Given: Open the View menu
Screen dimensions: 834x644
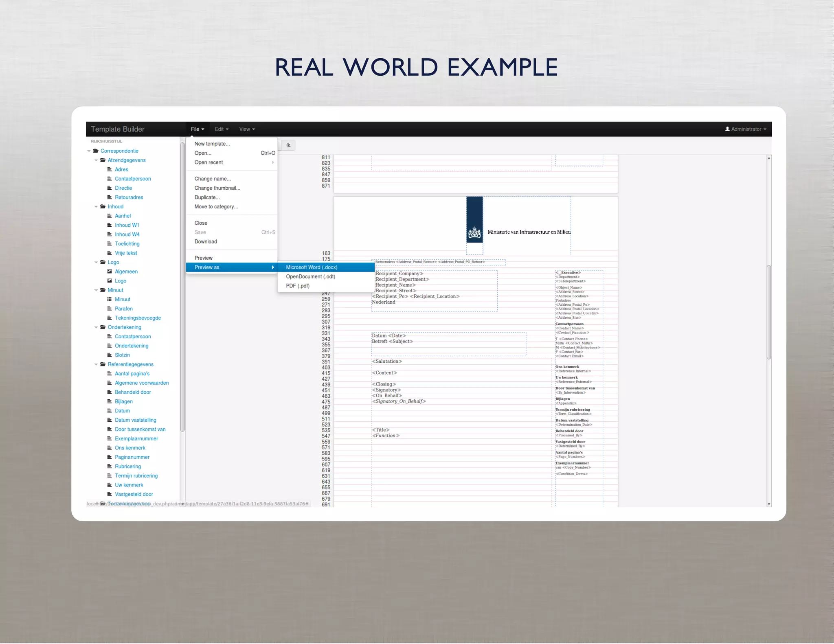Looking at the screenshot, I should [x=247, y=129].
